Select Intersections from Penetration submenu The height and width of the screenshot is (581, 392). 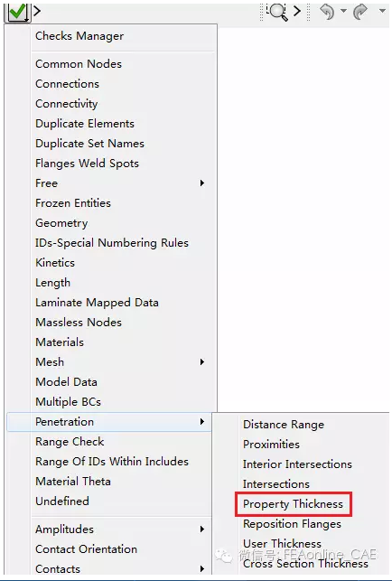[276, 484]
